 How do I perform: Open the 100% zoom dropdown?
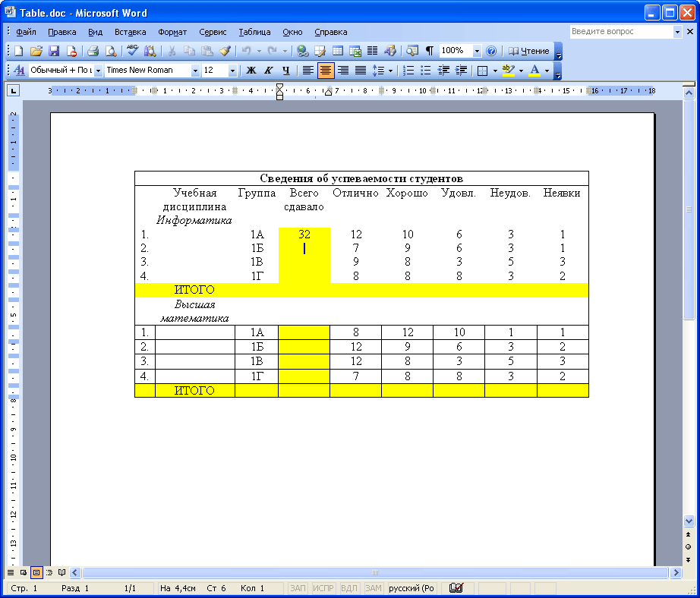(x=477, y=51)
